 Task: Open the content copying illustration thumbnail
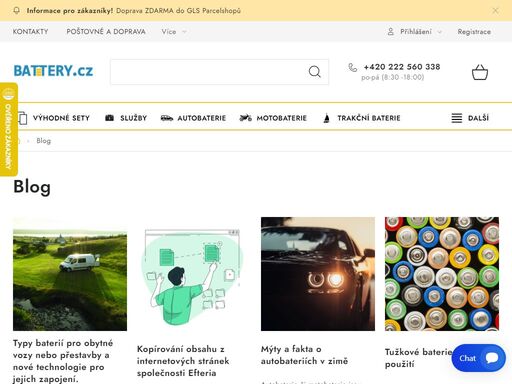(194, 274)
